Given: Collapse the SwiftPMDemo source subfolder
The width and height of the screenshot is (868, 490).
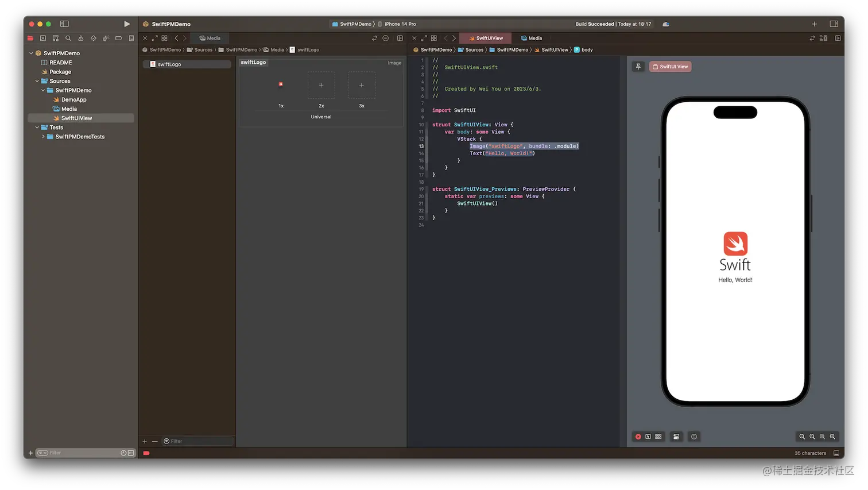Looking at the screenshot, I should [x=43, y=90].
